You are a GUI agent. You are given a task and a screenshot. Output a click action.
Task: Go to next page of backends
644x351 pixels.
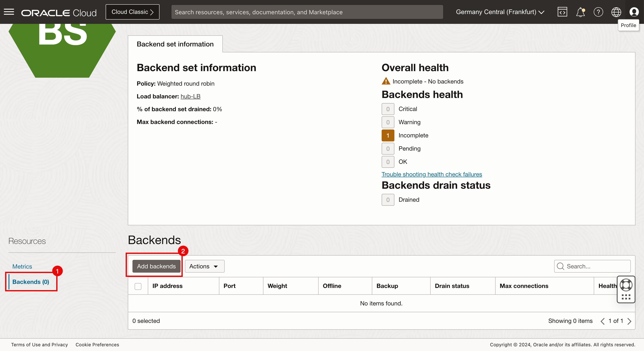[630, 321]
